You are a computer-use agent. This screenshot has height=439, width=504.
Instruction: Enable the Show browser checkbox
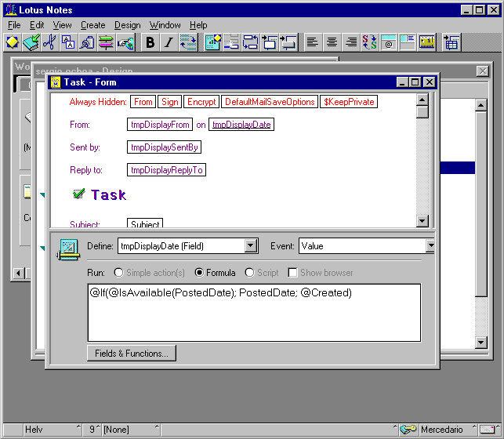[x=292, y=273]
